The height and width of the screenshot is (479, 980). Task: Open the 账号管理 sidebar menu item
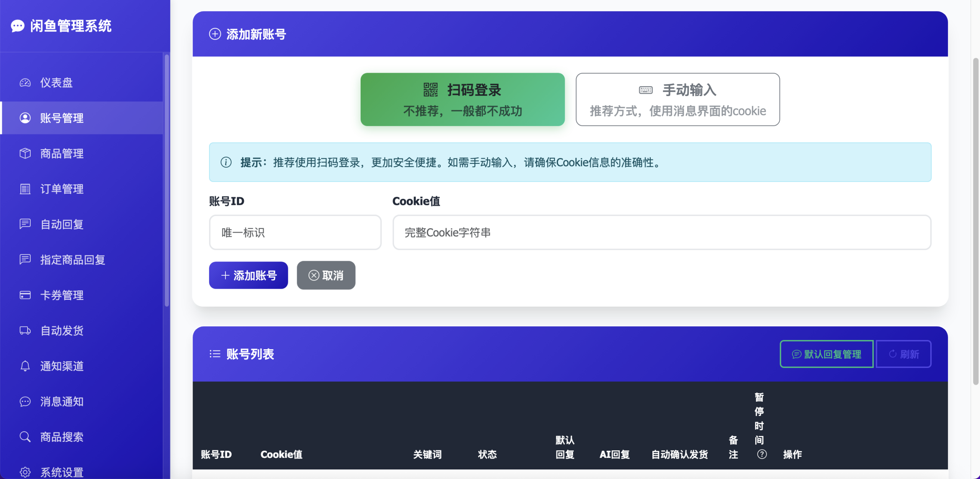(62, 118)
